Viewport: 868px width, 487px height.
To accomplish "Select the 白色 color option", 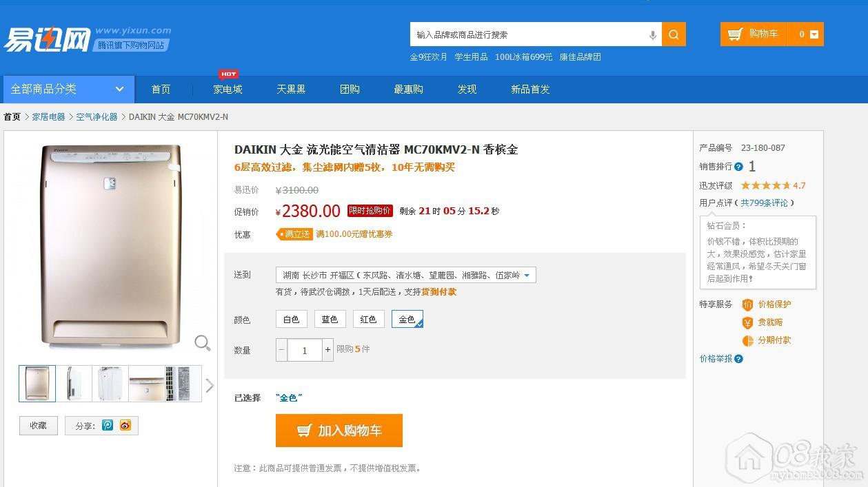I will click(291, 320).
